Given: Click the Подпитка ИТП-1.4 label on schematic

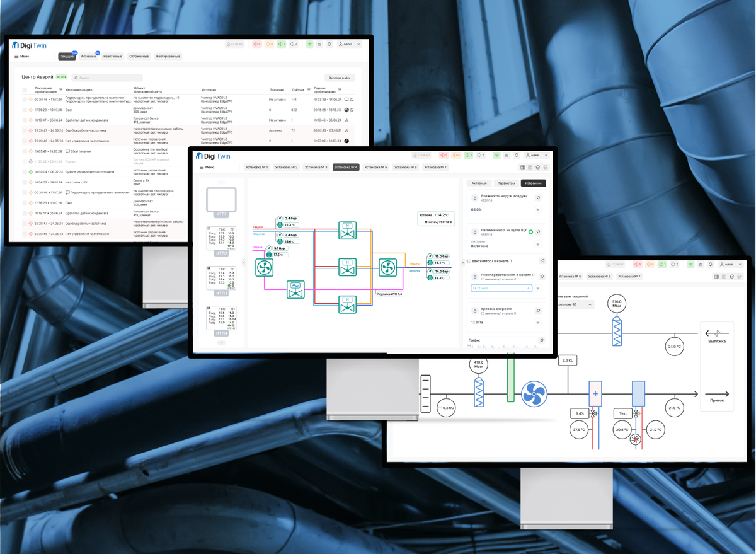Looking at the screenshot, I should pyautogui.click(x=389, y=294).
